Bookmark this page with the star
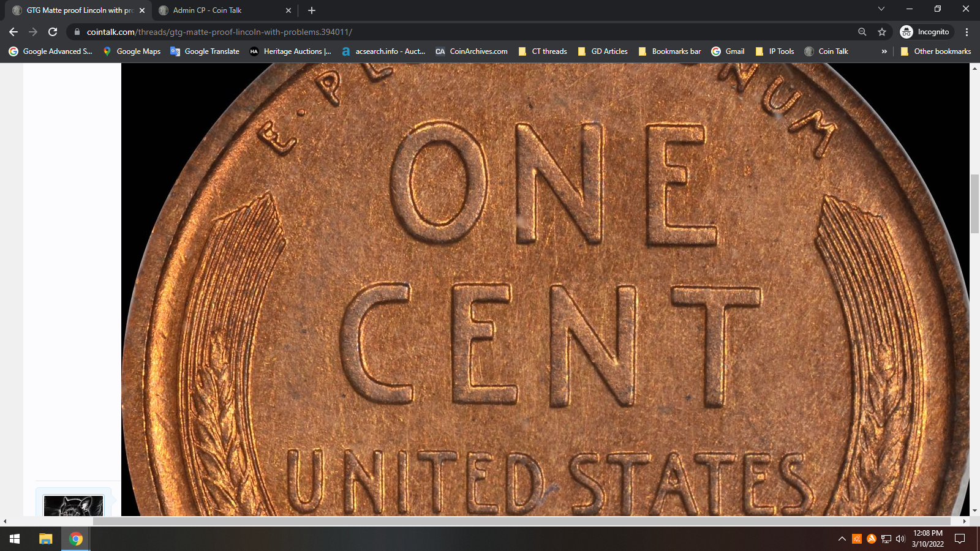 (882, 32)
